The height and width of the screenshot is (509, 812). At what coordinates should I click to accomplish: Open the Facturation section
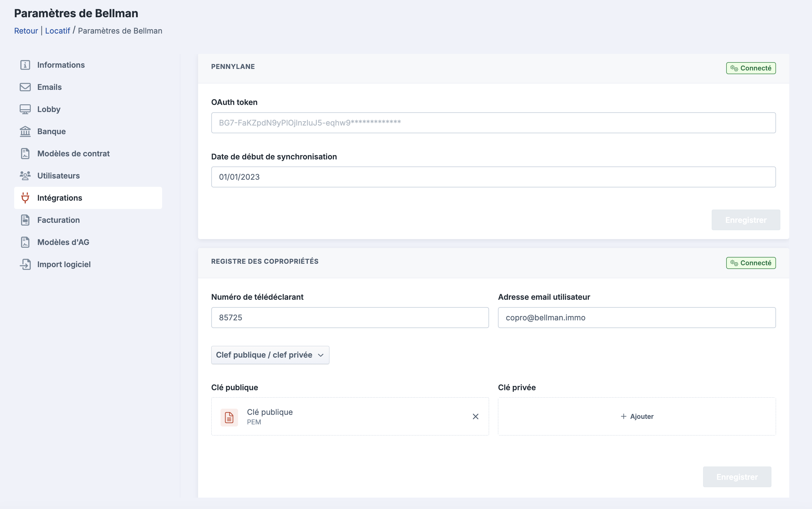pyautogui.click(x=88, y=220)
